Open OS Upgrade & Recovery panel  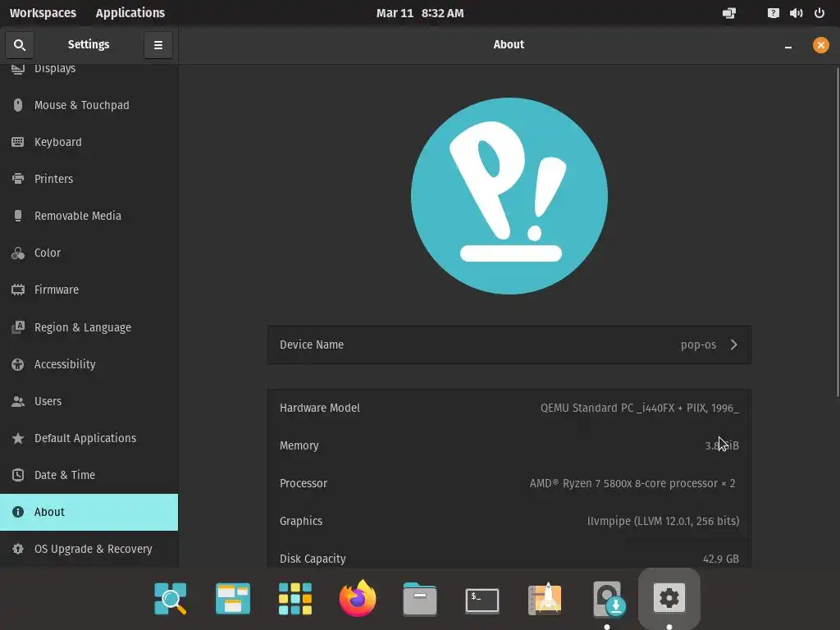coord(89,549)
